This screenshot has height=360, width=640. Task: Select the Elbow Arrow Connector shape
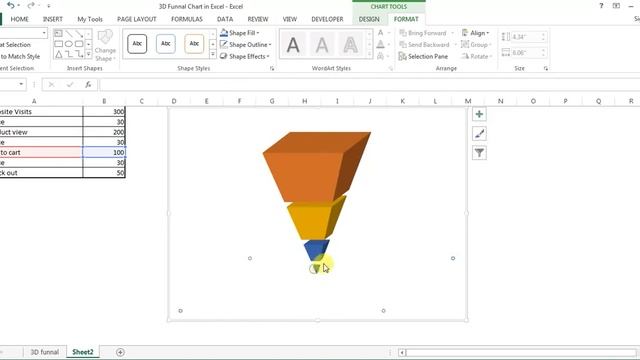79,54
